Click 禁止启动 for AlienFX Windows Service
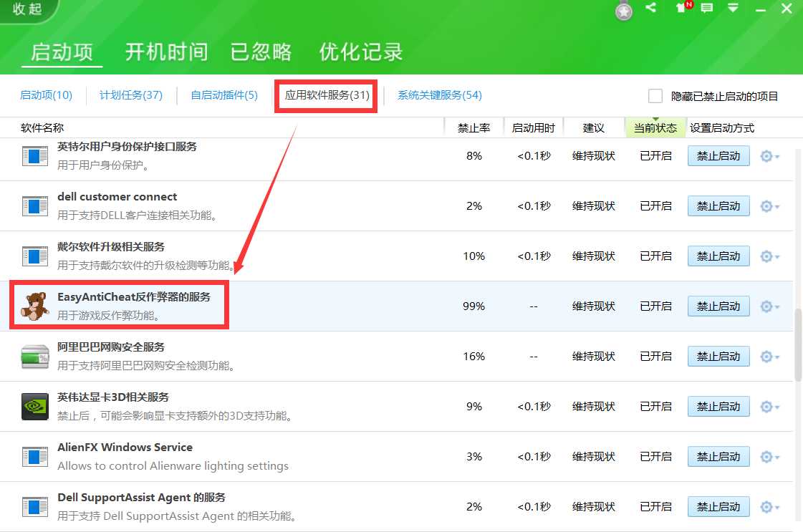The image size is (803, 532). (x=718, y=457)
